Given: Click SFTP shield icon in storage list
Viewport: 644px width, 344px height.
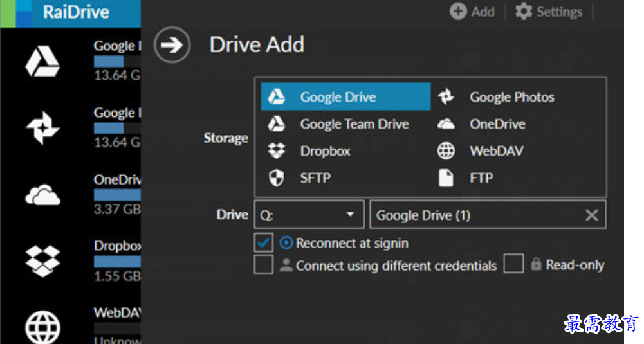Looking at the screenshot, I should coord(277,178).
